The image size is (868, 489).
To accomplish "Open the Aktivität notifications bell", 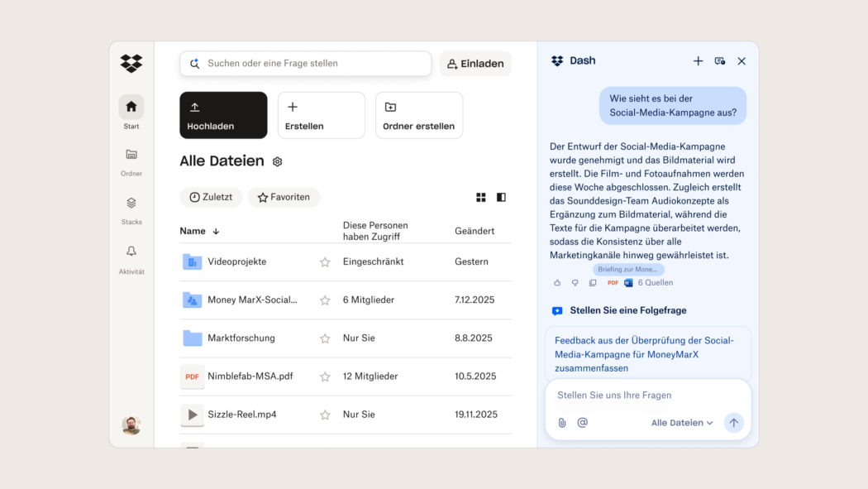I will (x=131, y=252).
